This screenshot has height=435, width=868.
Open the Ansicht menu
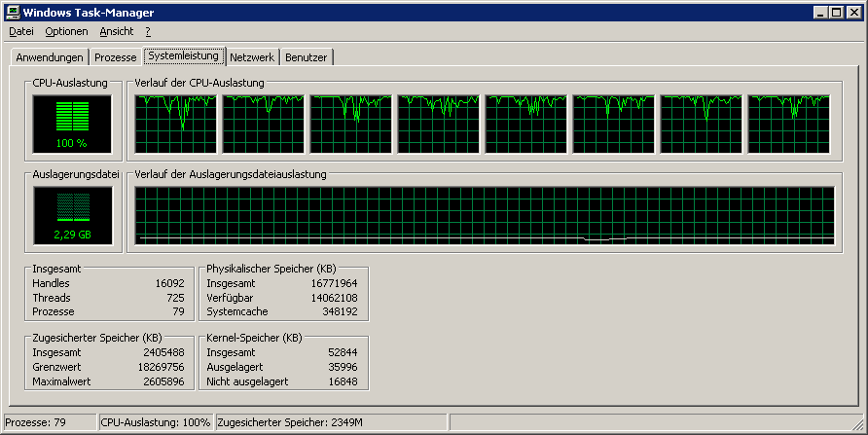point(117,32)
